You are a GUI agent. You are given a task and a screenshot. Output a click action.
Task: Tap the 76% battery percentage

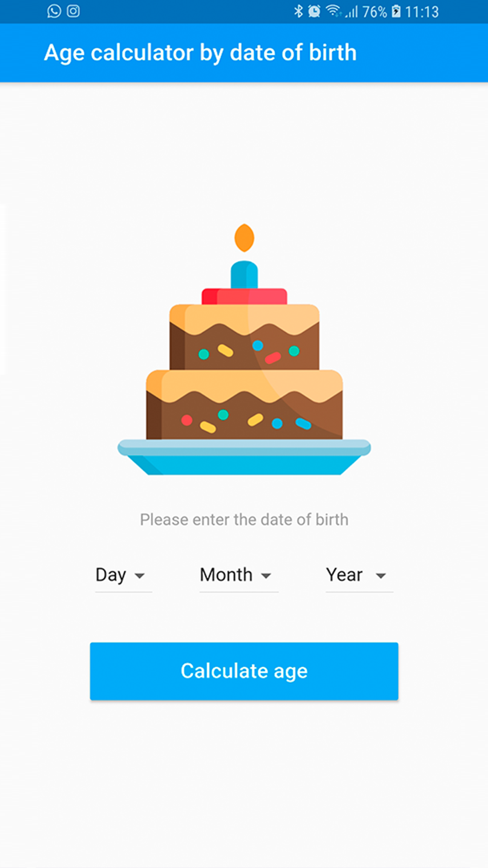coord(374,12)
